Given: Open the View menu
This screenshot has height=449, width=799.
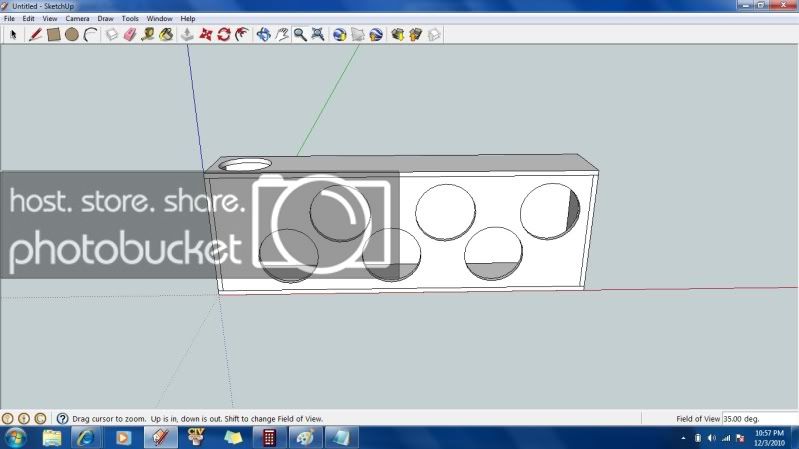Looking at the screenshot, I should coord(49,18).
